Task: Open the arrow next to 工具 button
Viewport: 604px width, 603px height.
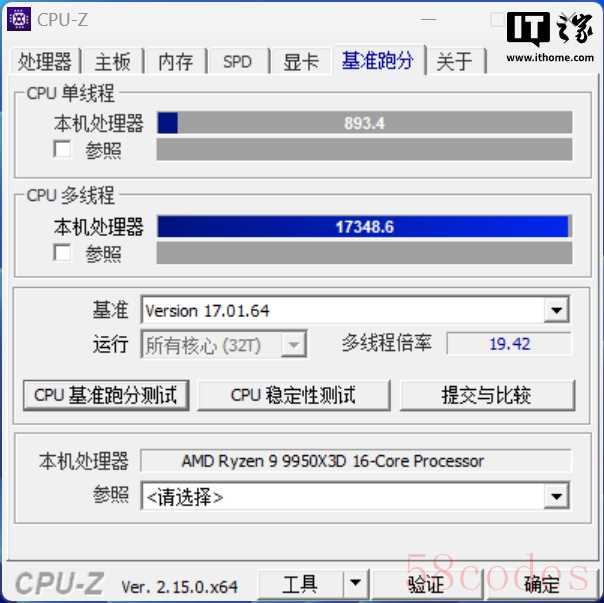Action: [x=355, y=583]
